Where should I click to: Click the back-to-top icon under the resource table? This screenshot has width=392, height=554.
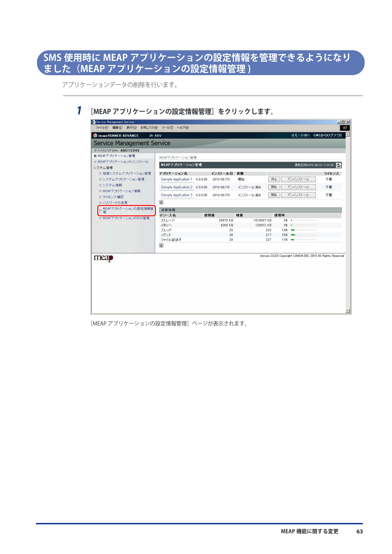point(161,245)
